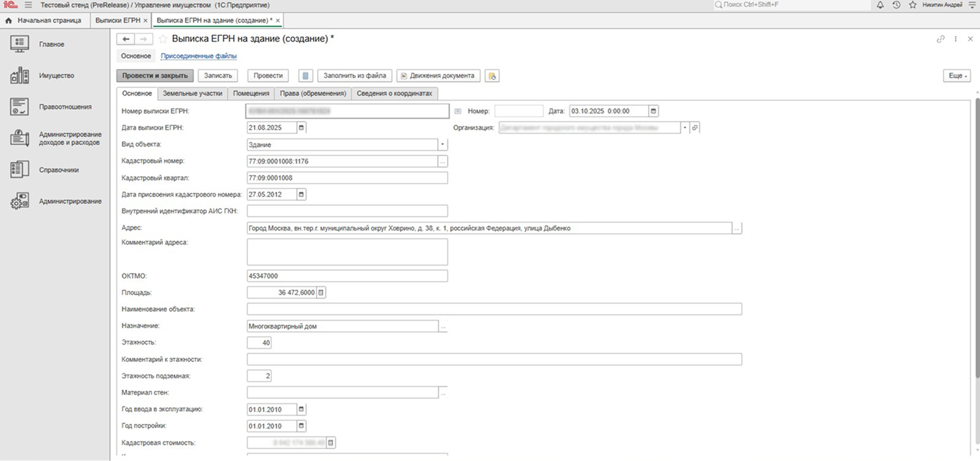Viewport: 980px width, 461px height.
Task: Open the history clock icon
Action: pyautogui.click(x=896, y=5)
